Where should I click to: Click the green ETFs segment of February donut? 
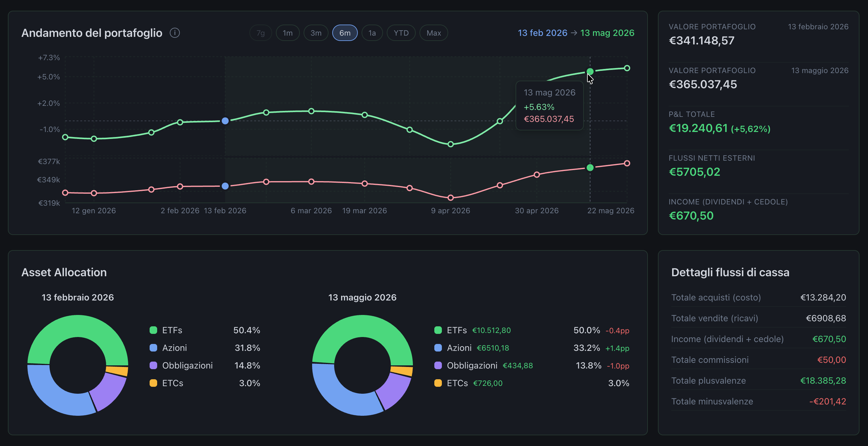point(78,326)
